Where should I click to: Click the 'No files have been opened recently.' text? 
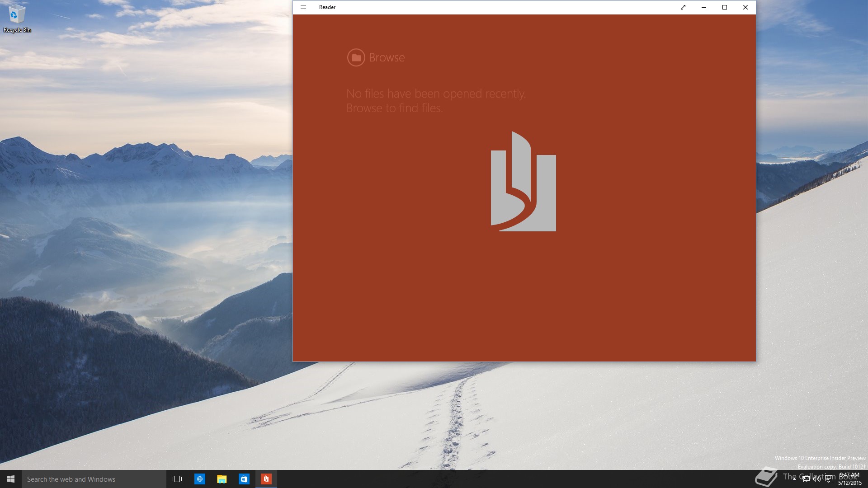click(436, 94)
